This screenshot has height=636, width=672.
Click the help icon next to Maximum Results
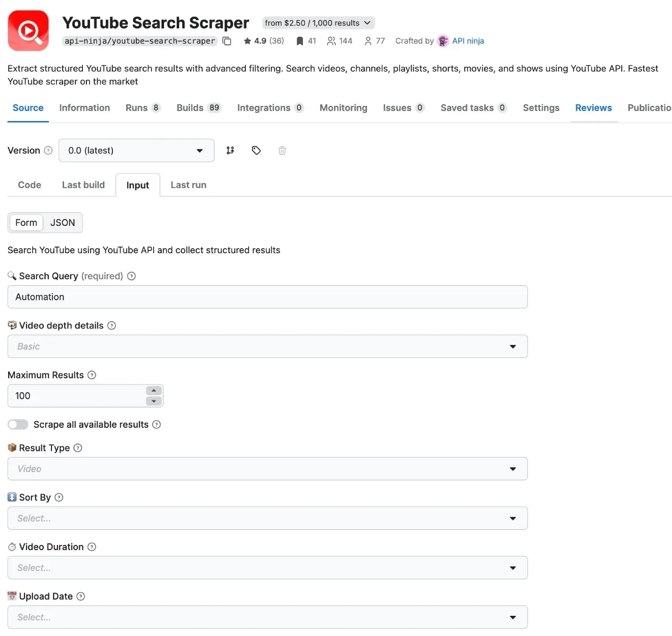click(92, 375)
